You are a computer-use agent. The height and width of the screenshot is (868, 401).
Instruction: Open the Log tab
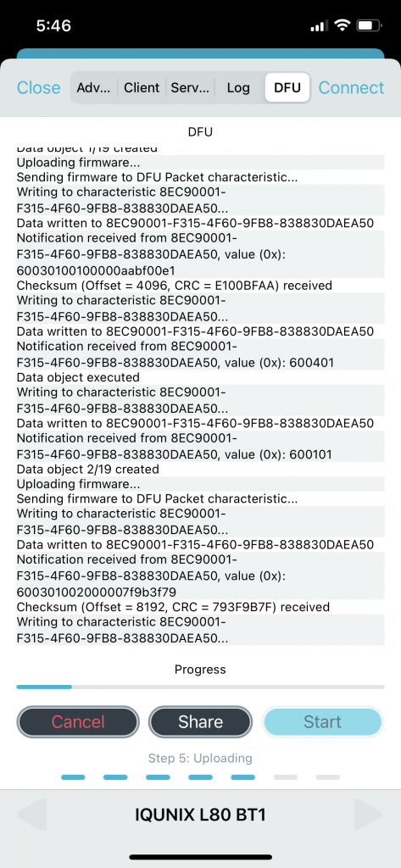pyautogui.click(x=238, y=87)
